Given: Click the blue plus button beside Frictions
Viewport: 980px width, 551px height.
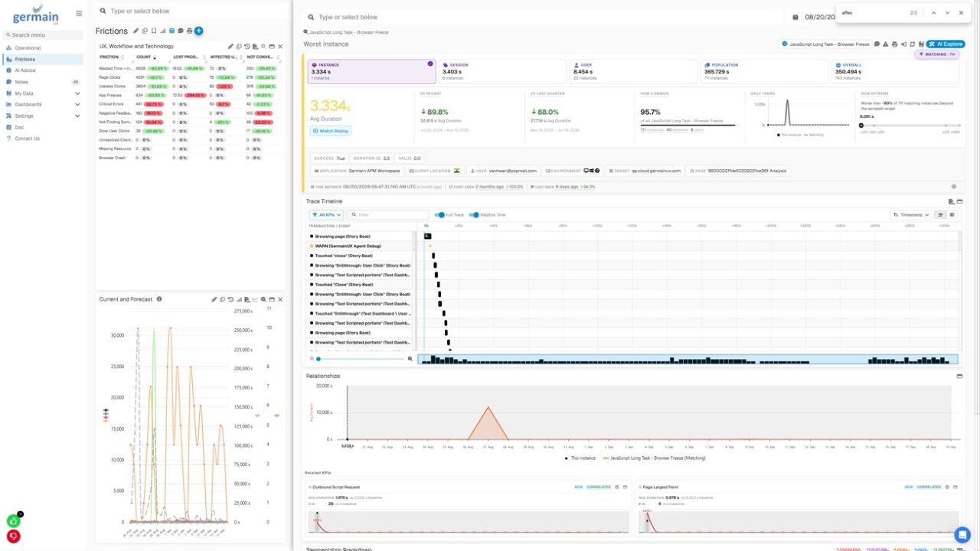Looking at the screenshot, I should click(199, 31).
